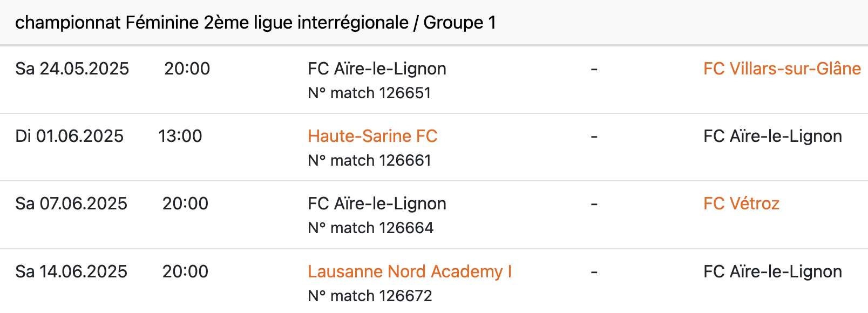This screenshot has height=313, width=868.
Task: Click the championnat Féminine Groupe 1 header
Action: pyautogui.click(x=255, y=23)
